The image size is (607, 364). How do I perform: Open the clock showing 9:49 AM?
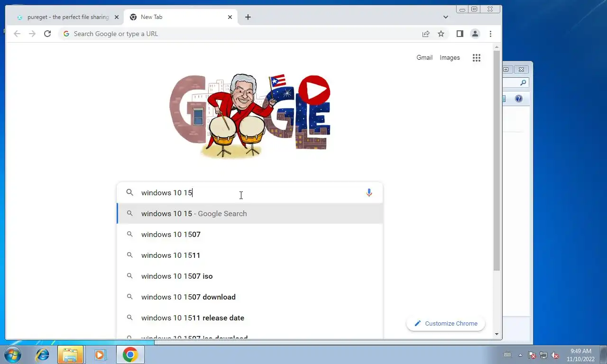pos(580,355)
